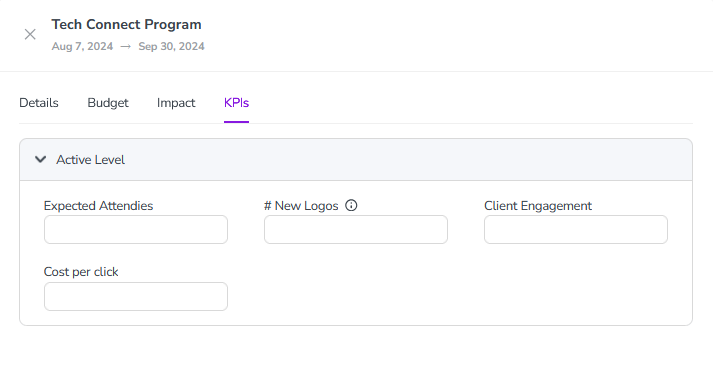
Task: Click the Aug 7, 2024 start date
Action: tap(82, 46)
